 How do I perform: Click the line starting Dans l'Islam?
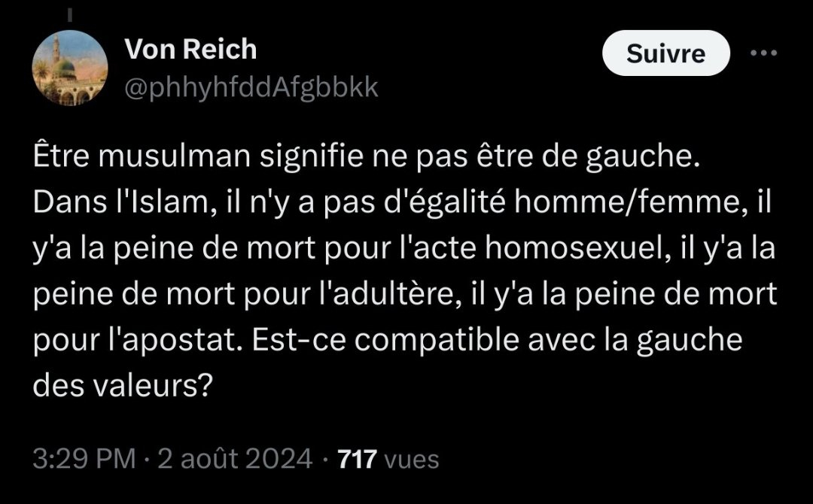402,202
